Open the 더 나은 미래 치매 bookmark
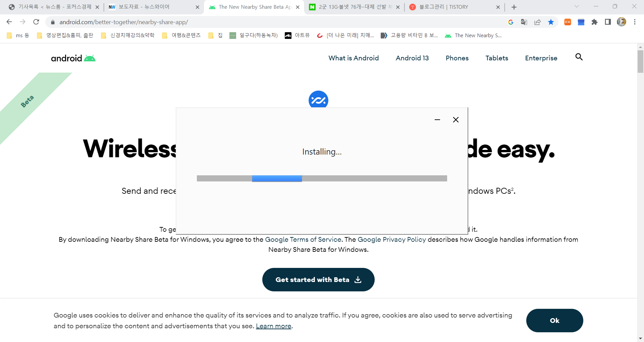Viewport: 644px width, 342px height. 345,36
